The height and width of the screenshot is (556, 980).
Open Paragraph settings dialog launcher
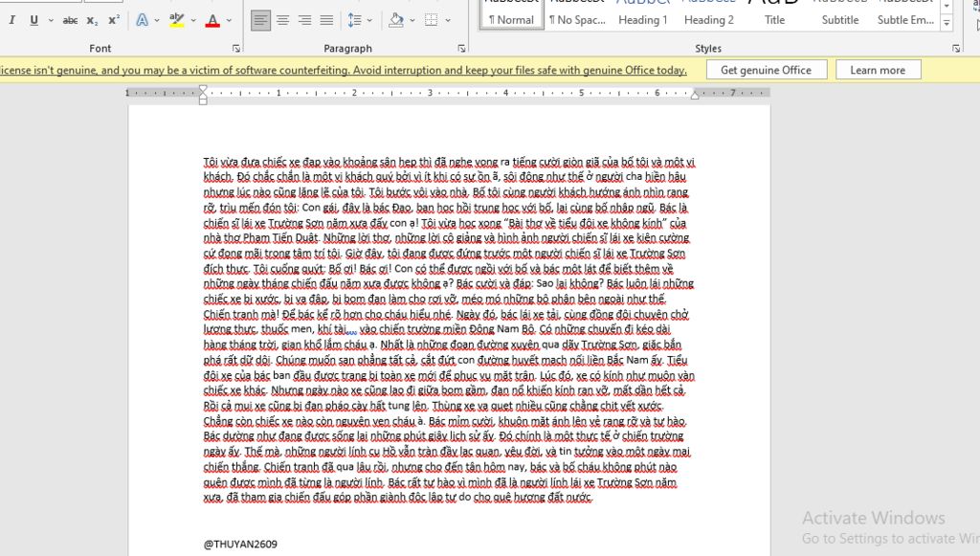coord(461,48)
